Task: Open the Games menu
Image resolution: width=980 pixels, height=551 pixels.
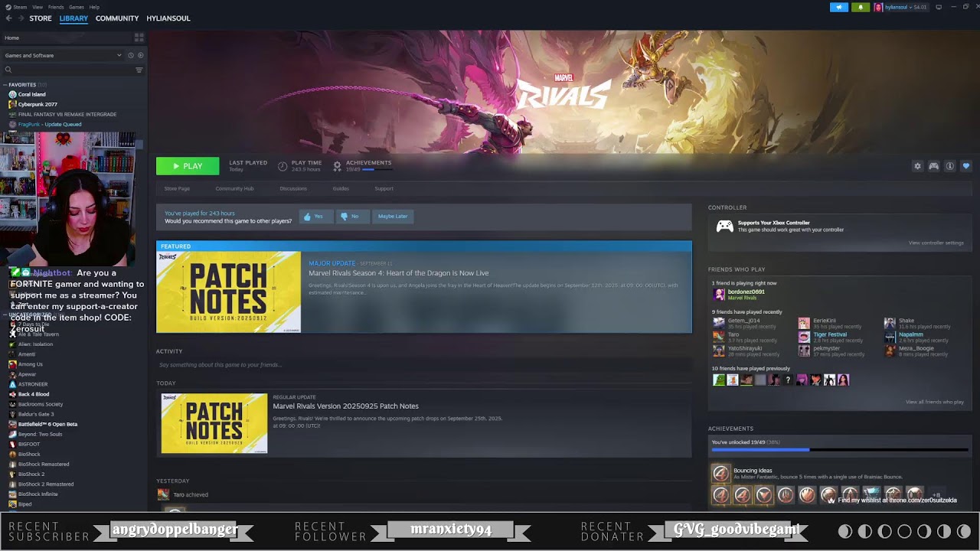Action: pos(77,7)
